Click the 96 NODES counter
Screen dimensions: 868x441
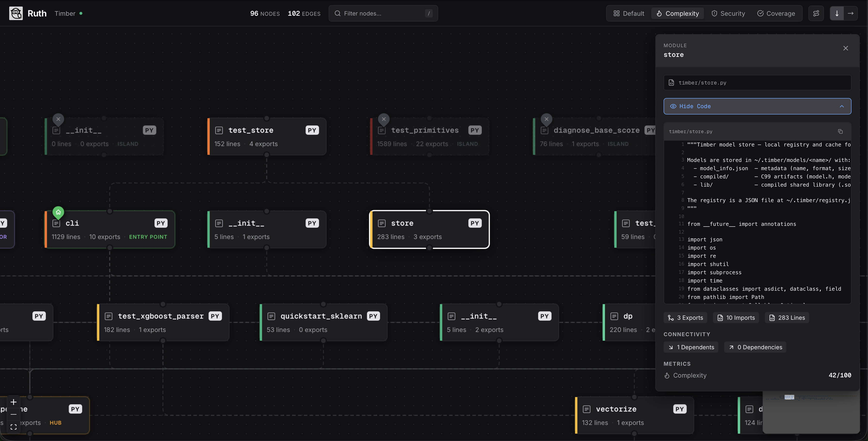click(265, 14)
